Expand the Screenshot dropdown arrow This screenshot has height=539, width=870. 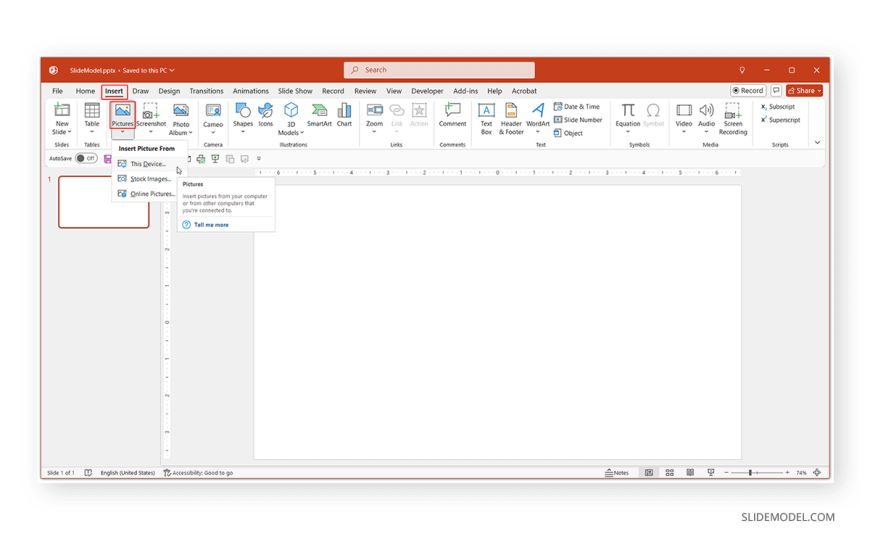coord(151,132)
